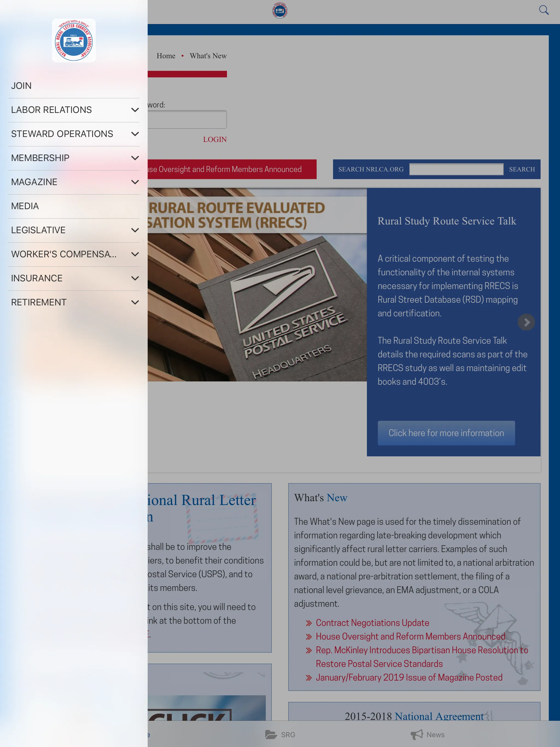The image size is (560, 747).
Task: Click the NRLCA circular logo icon
Action: pos(74,40)
